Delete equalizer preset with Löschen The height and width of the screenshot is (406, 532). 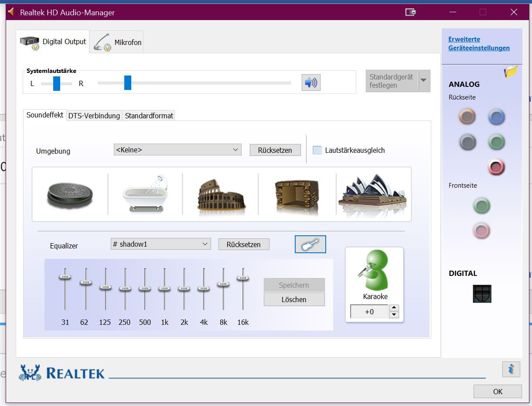pos(294,299)
